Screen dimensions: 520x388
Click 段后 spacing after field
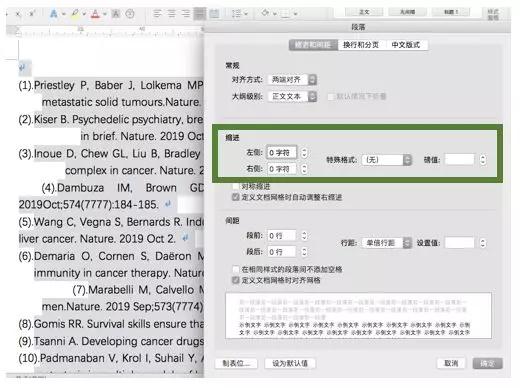(281, 252)
